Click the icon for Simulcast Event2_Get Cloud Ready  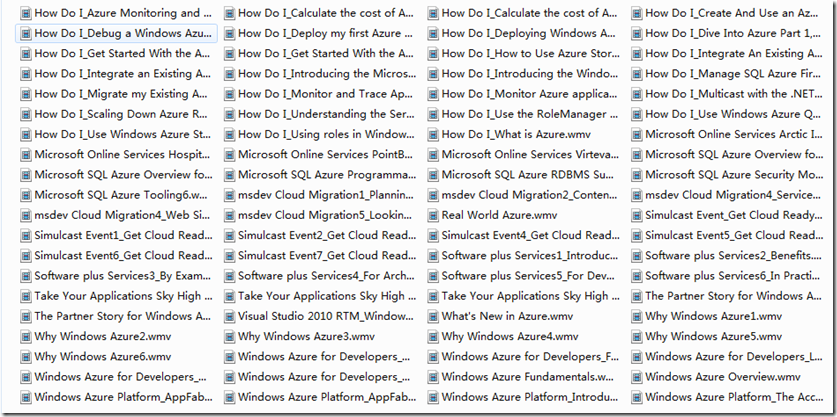pos(229,235)
